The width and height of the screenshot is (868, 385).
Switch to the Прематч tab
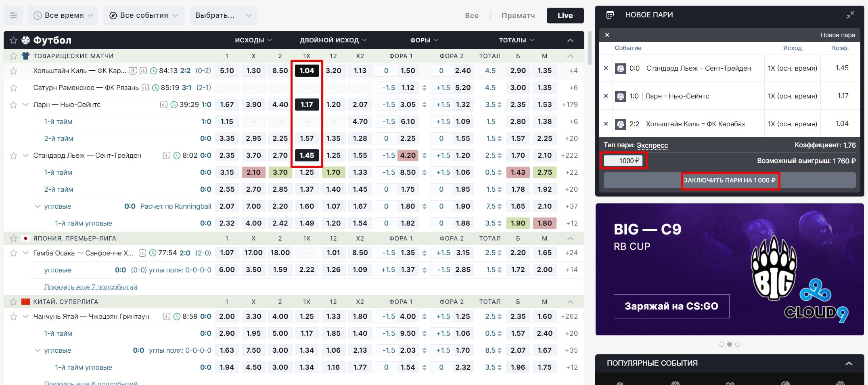coord(518,16)
